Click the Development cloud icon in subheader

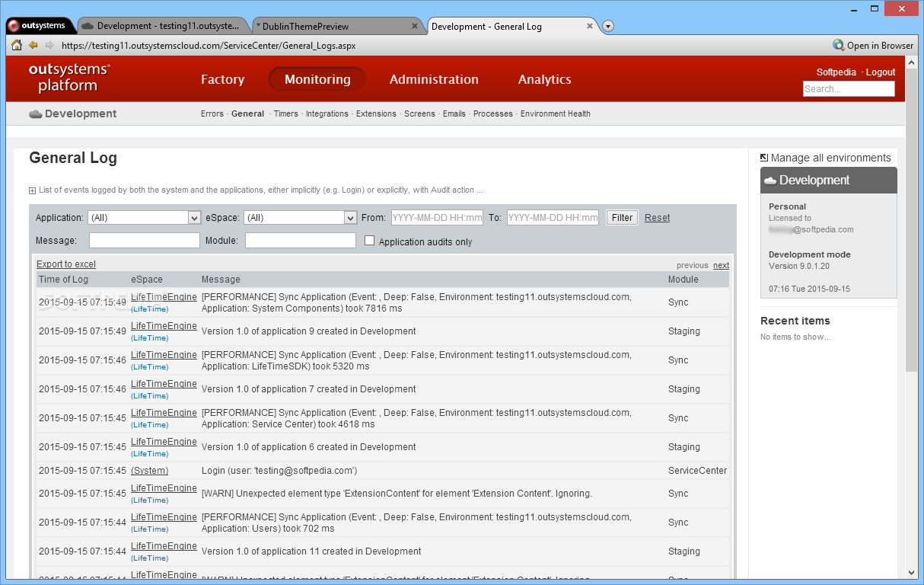(35, 114)
